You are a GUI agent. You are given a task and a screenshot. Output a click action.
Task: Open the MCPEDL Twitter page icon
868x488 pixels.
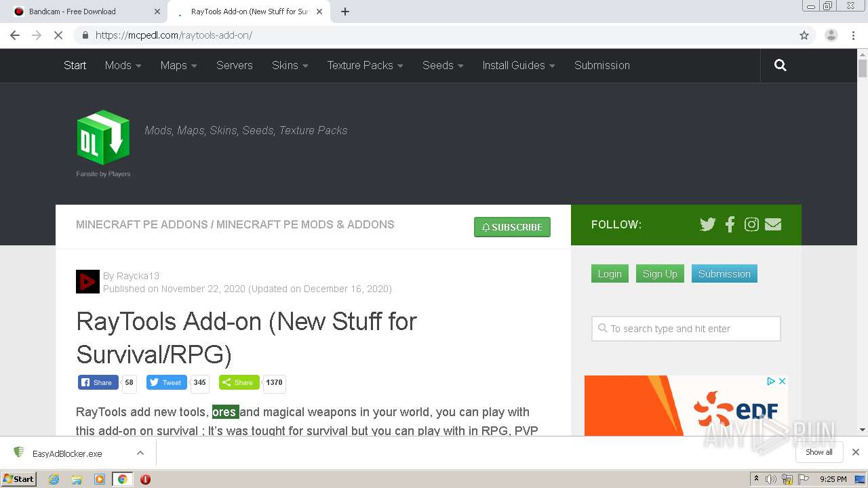click(708, 224)
